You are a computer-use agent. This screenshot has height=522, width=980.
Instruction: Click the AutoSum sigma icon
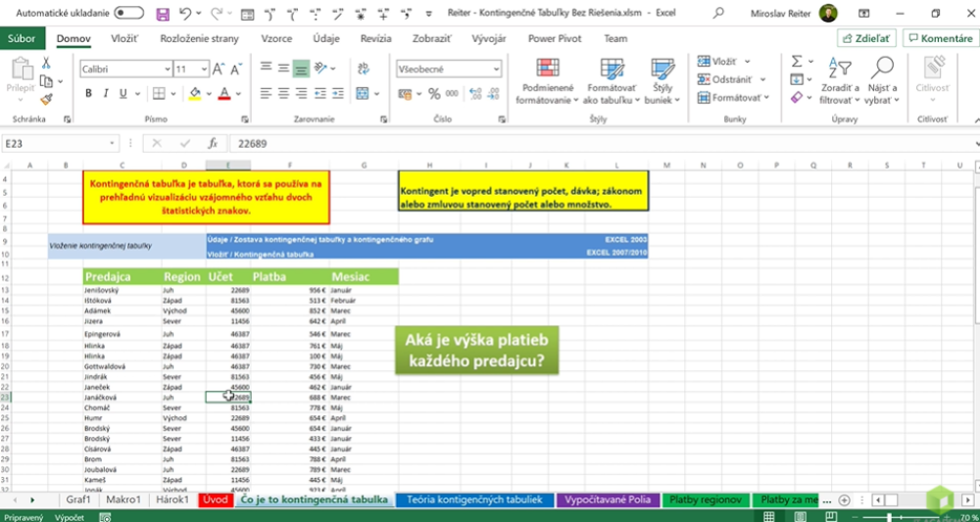796,62
